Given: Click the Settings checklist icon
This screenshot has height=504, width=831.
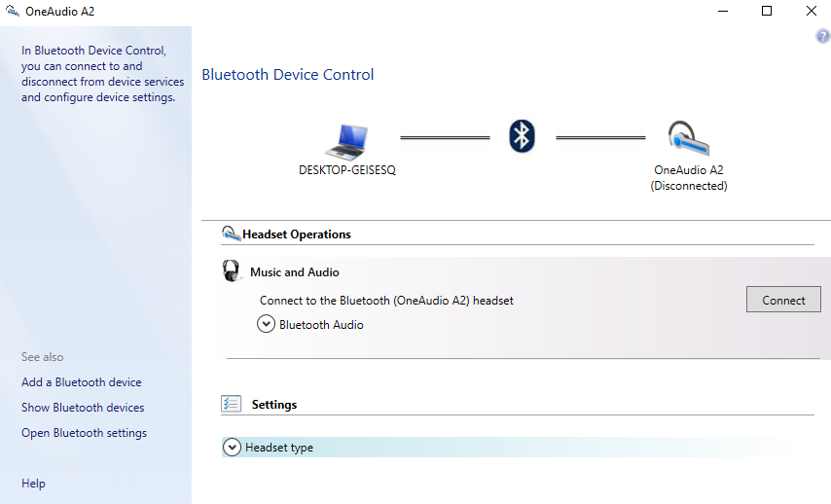Looking at the screenshot, I should [x=231, y=404].
